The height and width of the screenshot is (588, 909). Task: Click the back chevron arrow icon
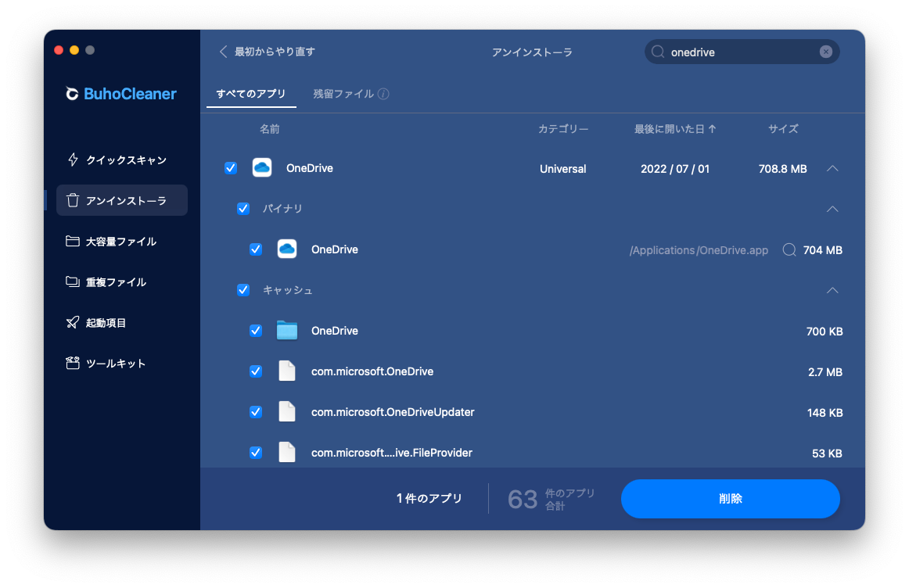223,52
